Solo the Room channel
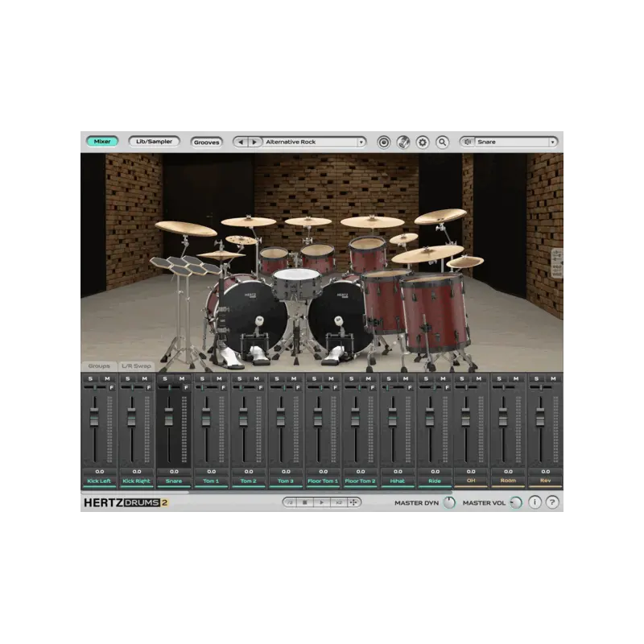The height and width of the screenshot is (644, 644). coord(499,378)
